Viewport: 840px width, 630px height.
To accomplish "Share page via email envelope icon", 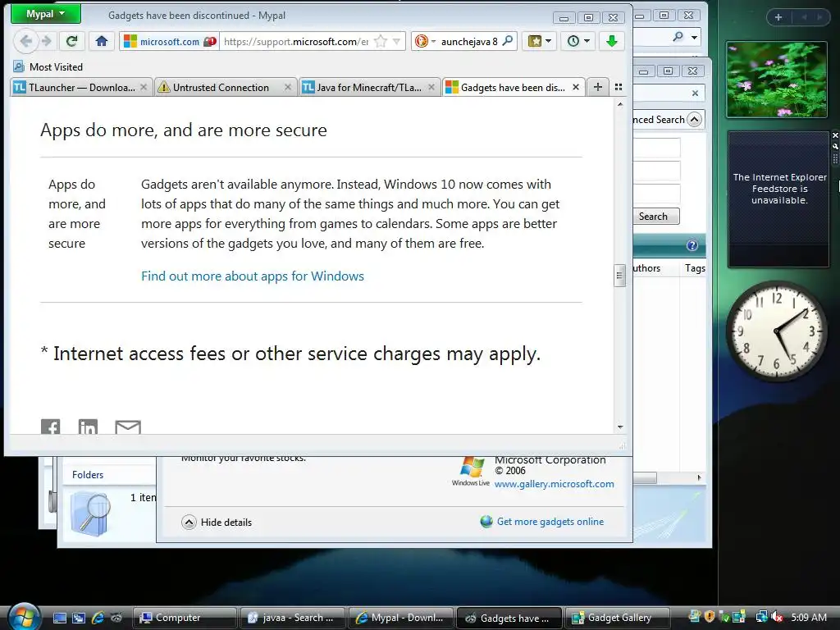I will pyautogui.click(x=128, y=427).
